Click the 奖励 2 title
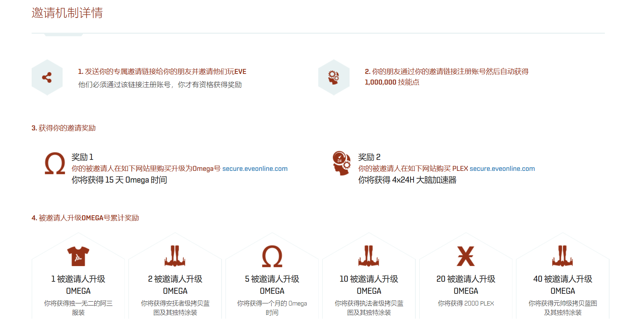Viewport: 644px width, 335px height. (369, 157)
